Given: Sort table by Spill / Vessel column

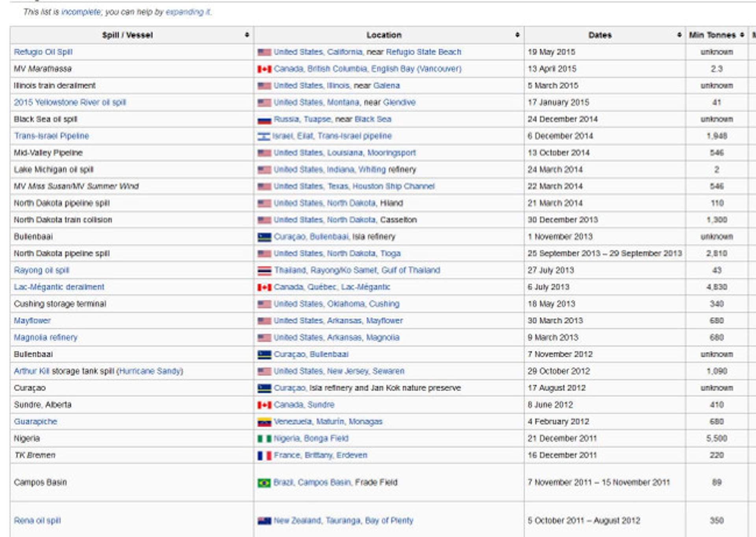Looking at the screenshot, I should (246, 35).
